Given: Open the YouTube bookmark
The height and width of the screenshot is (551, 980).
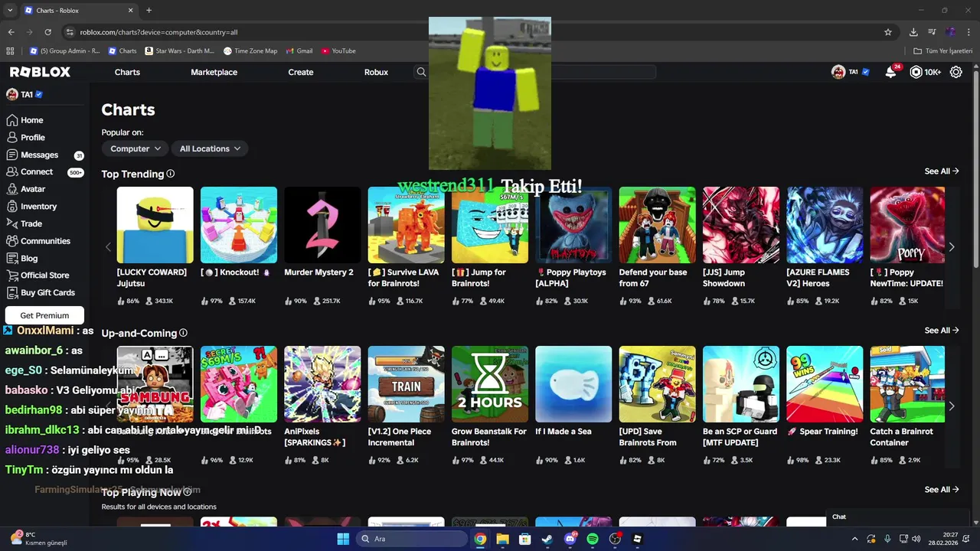Looking at the screenshot, I should pos(338,51).
